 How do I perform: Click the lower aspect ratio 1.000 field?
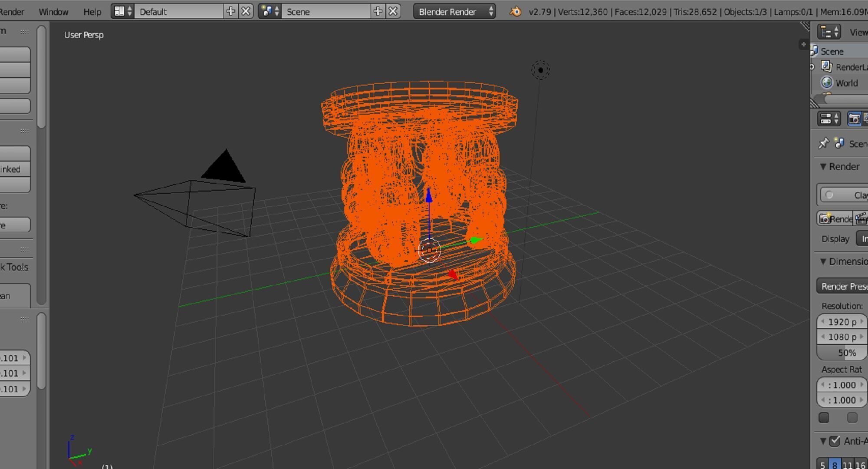coord(842,400)
